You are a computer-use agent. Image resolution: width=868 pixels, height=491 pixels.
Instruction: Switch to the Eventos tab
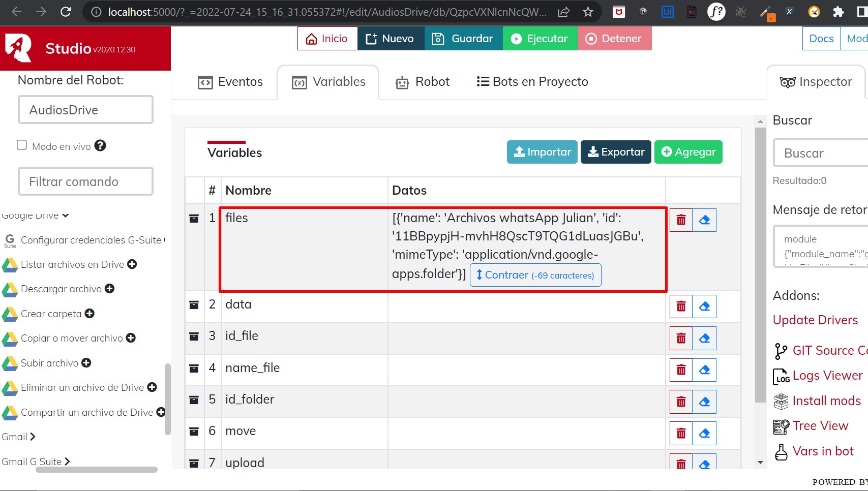point(231,81)
